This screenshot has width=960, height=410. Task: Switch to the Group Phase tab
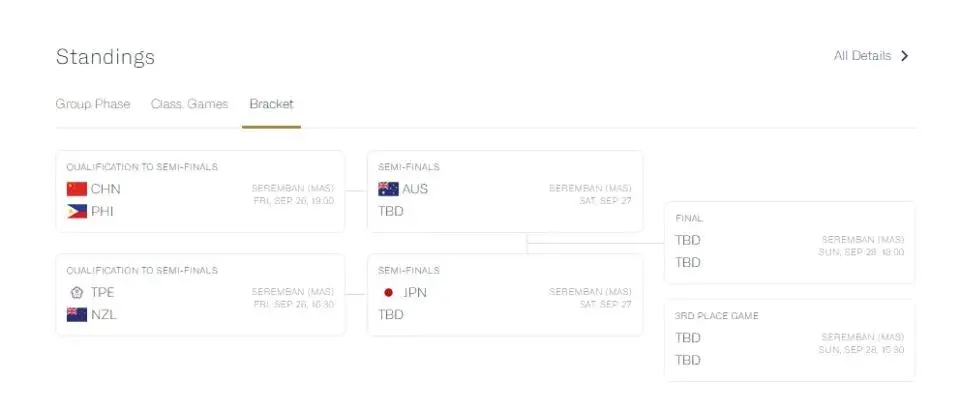click(93, 104)
